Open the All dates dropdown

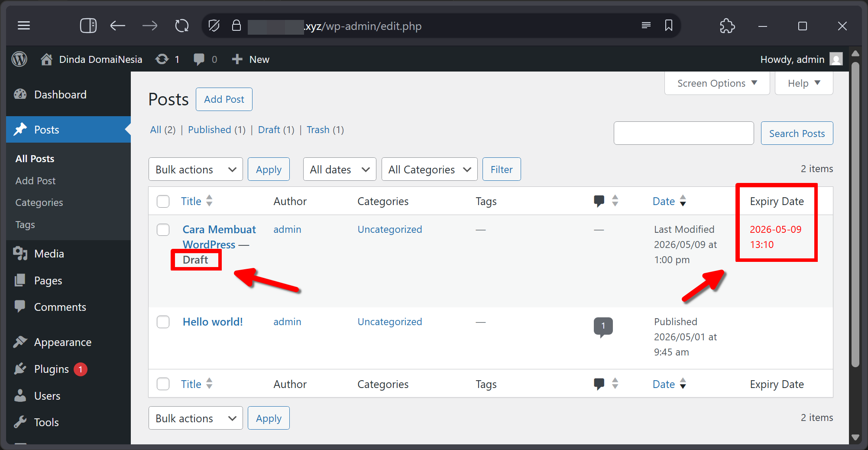tap(340, 169)
